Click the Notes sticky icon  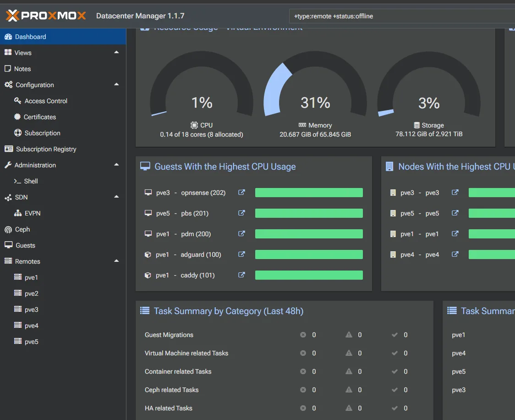click(x=7, y=68)
